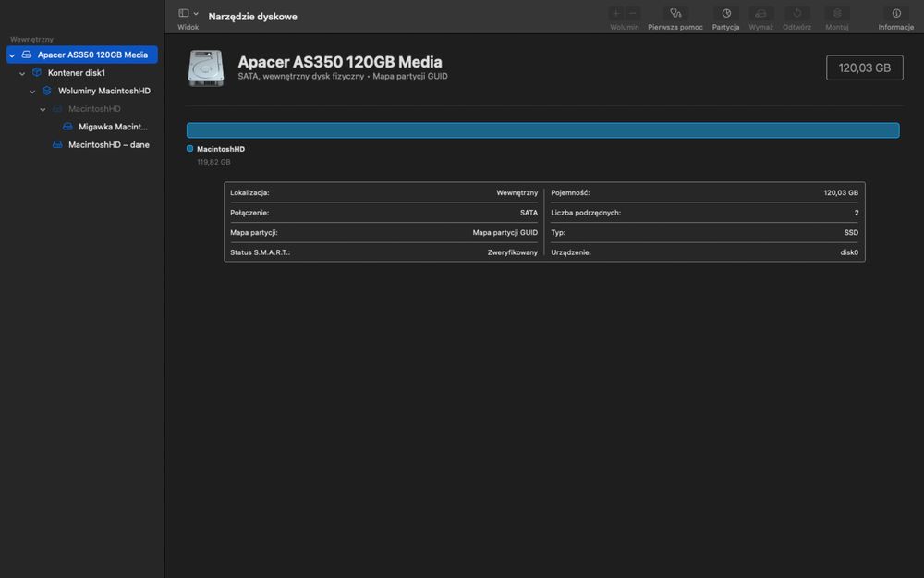The image size is (924, 578).
Task: Click the Woluminy MacintoshHD layers icon
Action: click(x=47, y=91)
